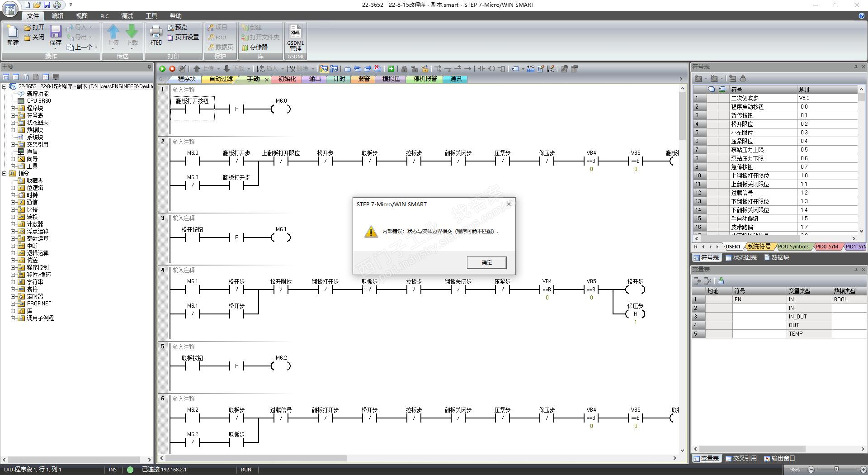Click the compile icon in editor toolbar

click(182, 69)
